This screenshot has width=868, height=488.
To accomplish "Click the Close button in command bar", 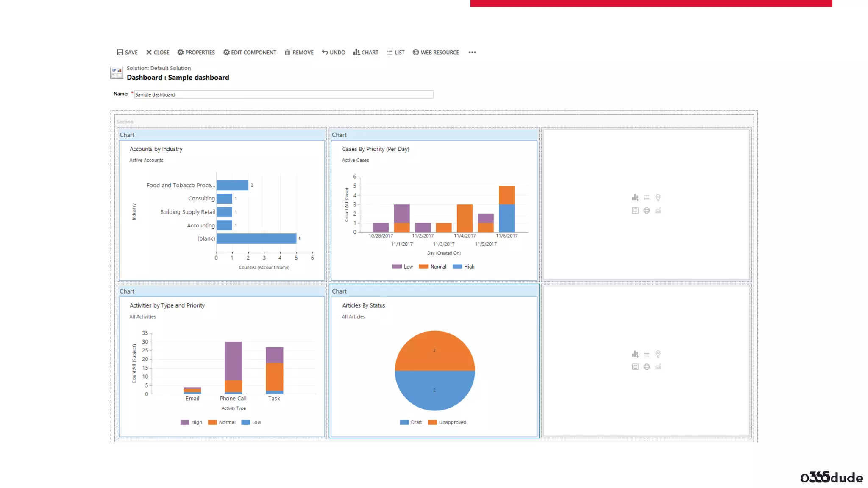I will click(158, 53).
